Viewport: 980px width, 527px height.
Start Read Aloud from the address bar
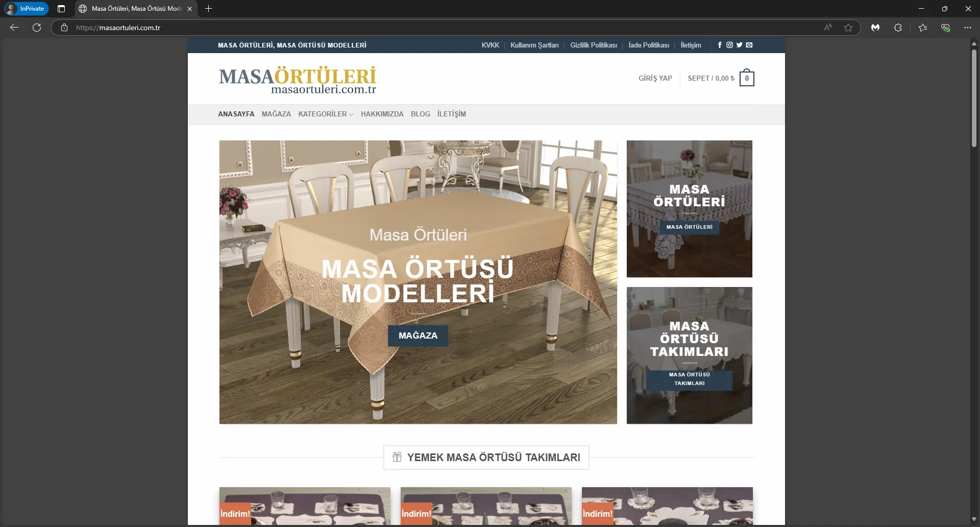[x=828, y=28]
